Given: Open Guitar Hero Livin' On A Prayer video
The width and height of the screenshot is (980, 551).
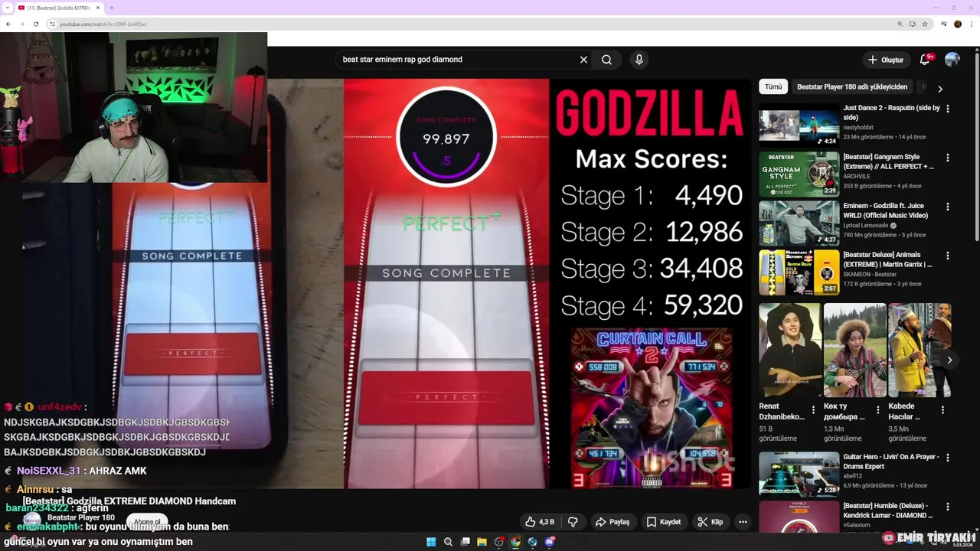Looking at the screenshot, I should pos(799,474).
